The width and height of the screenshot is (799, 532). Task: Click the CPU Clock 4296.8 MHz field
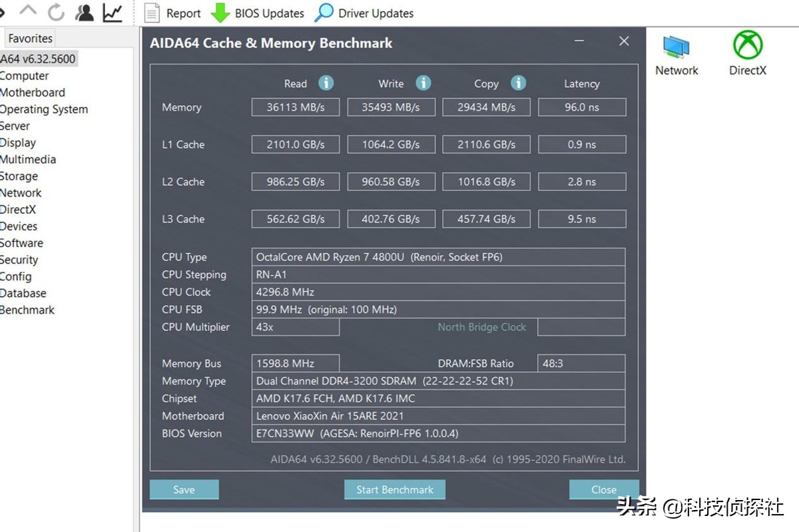pos(438,292)
